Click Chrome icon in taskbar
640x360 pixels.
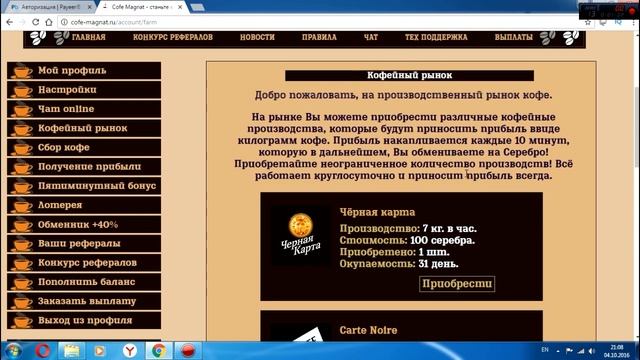coord(159,351)
